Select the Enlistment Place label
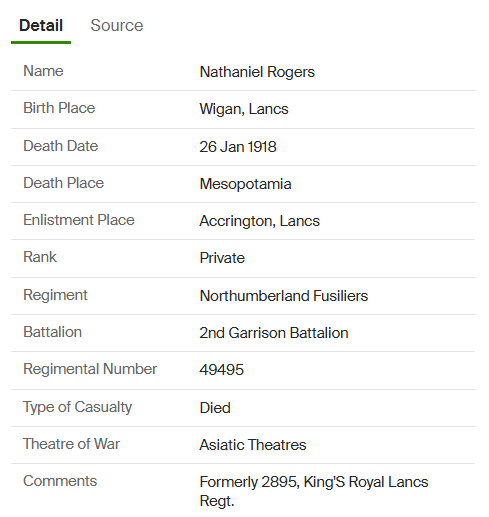This screenshot has height=517, width=489. pyautogui.click(x=79, y=220)
